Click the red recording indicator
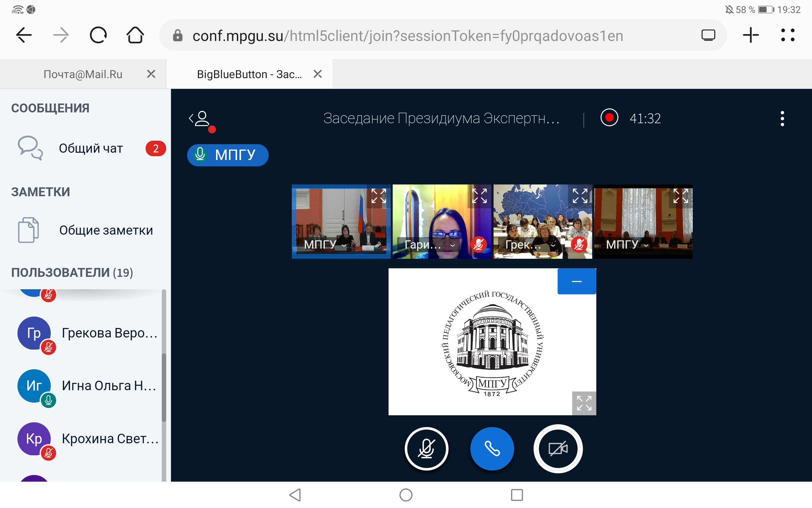The width and height of the screenshot is (812, 508). pos(609,117)
